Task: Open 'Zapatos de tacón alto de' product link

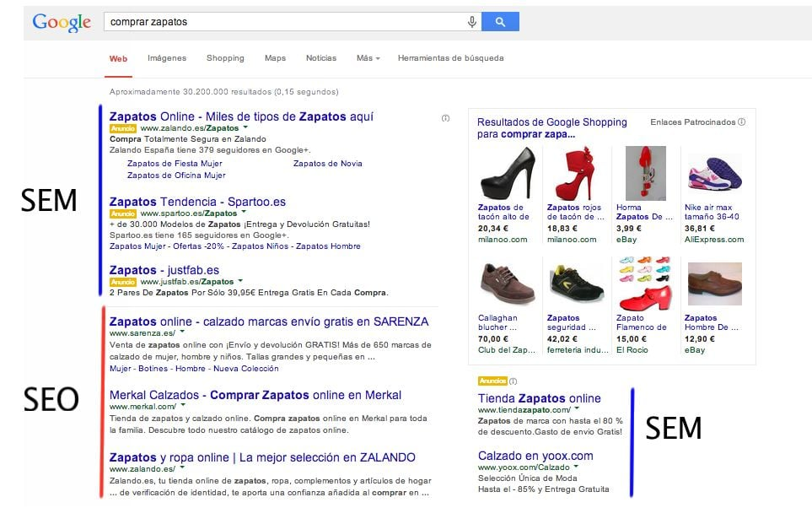Action: click(503, 212)
